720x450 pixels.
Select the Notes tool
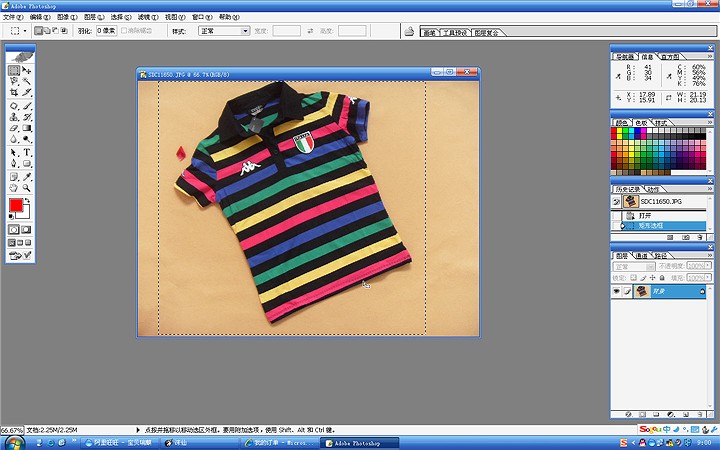[14, 177]
